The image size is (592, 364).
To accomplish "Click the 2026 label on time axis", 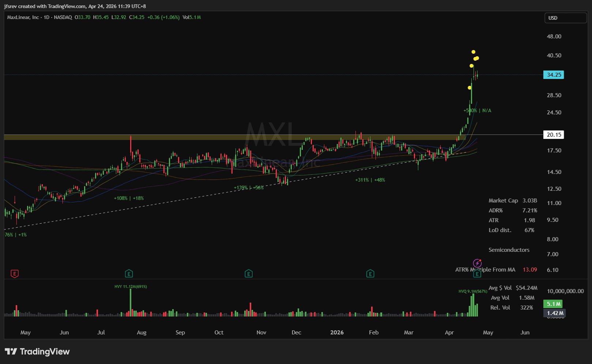I will click(337, 333).
